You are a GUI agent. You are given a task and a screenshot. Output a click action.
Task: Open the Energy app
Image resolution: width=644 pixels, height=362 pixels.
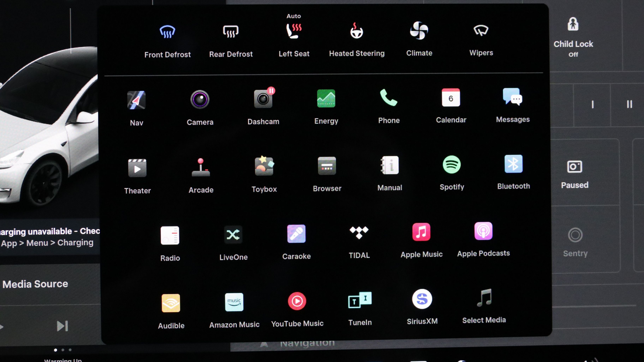(326, 99)
